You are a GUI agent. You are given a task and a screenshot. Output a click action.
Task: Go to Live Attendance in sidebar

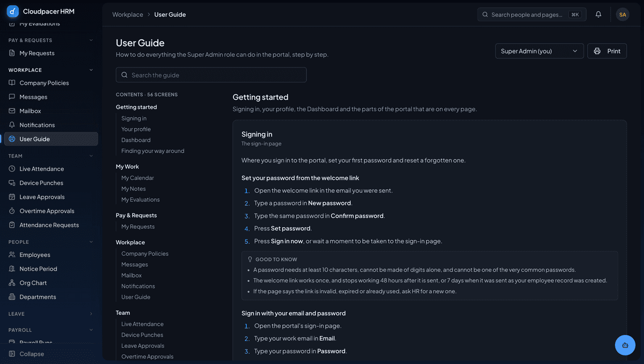(x=51, y=169)
